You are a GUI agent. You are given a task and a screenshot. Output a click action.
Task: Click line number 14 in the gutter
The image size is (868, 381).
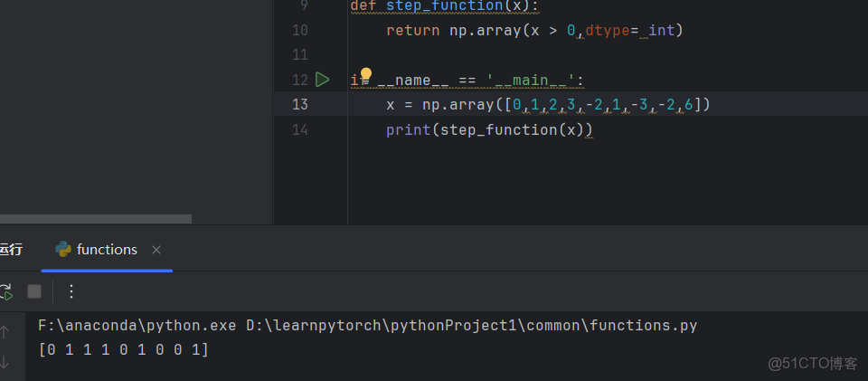pyautogui.click(x=299, y=129)
